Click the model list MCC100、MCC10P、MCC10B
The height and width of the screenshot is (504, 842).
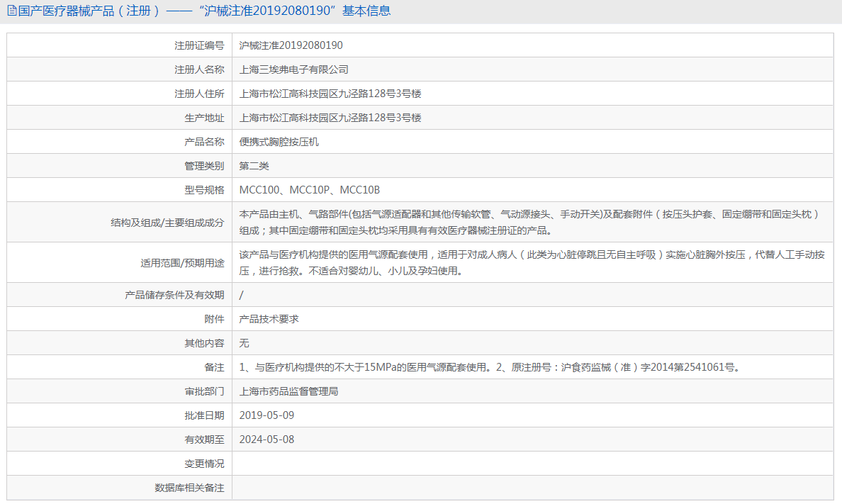point(309,190)
